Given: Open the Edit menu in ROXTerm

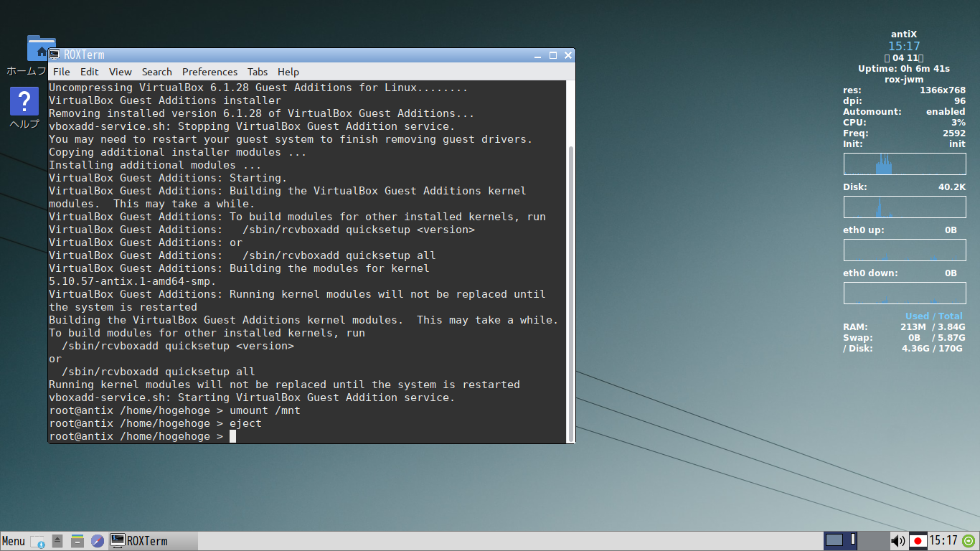Looking at the screenshot, I should tap(89, 72).
